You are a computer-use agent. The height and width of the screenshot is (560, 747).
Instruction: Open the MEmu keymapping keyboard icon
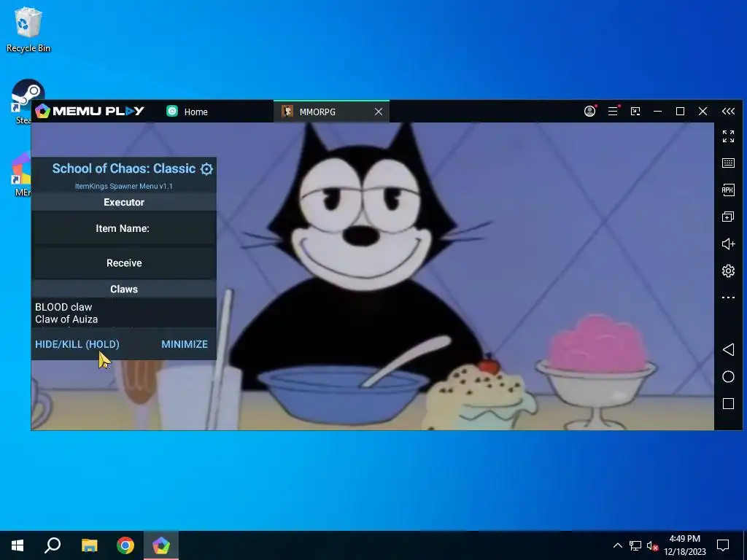coord(728,163)
